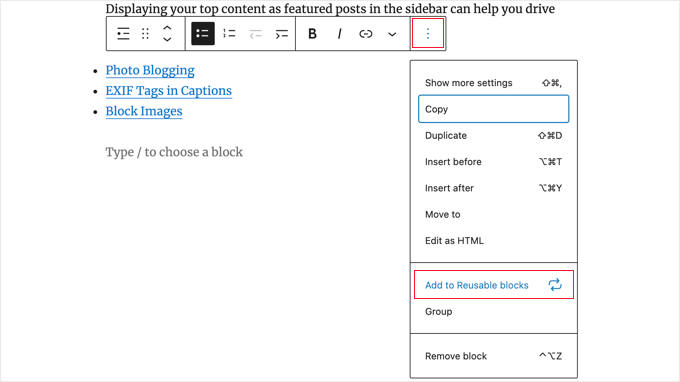Toggle italic formatting

coord(339,34)
